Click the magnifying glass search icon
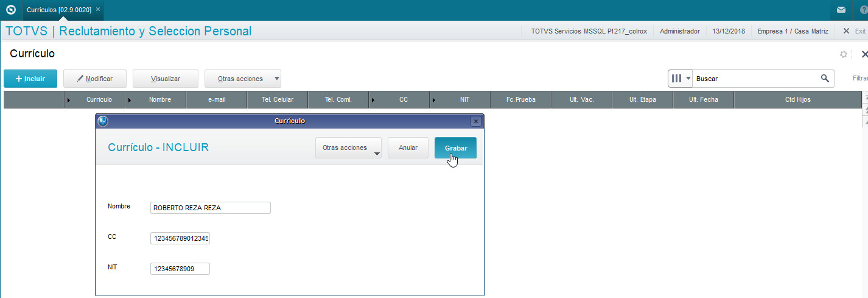 [x=825, y=78]
